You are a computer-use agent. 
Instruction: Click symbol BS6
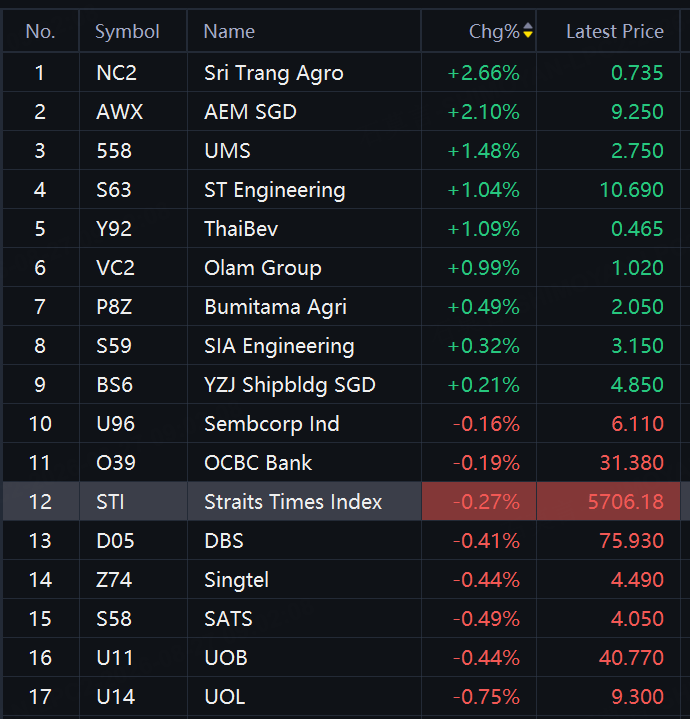(x=114, y=385)
